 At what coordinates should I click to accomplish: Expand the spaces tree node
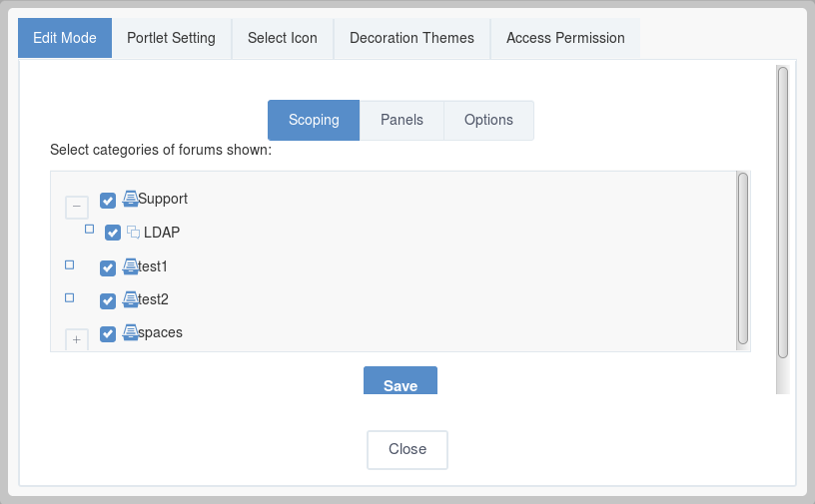click(x=76, y=339)
